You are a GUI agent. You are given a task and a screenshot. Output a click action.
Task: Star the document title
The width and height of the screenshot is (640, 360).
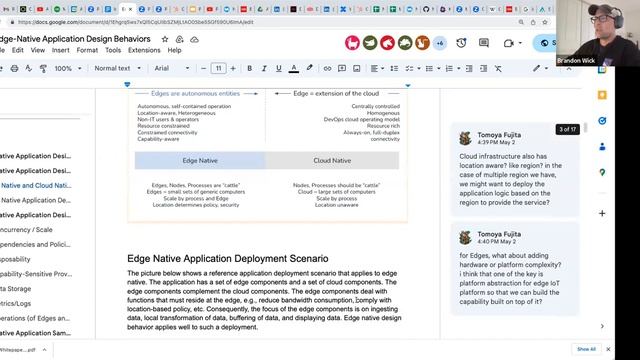point(165,39)
